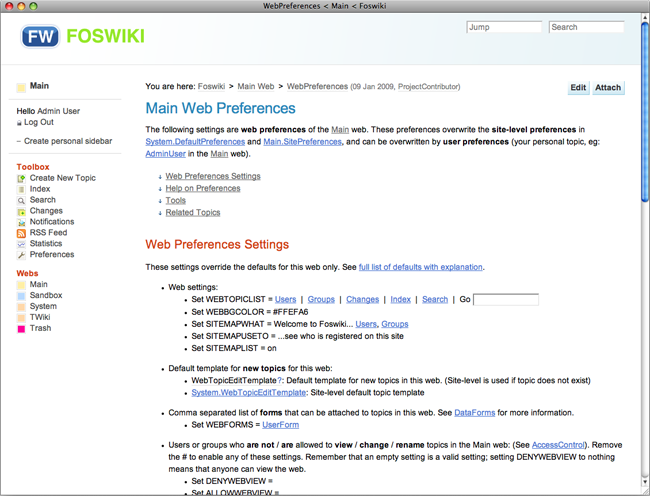The width and height of the screenshot is (650, 496).
Task: Jump to Tools section anchor
Action: click(x=176, y=200)
